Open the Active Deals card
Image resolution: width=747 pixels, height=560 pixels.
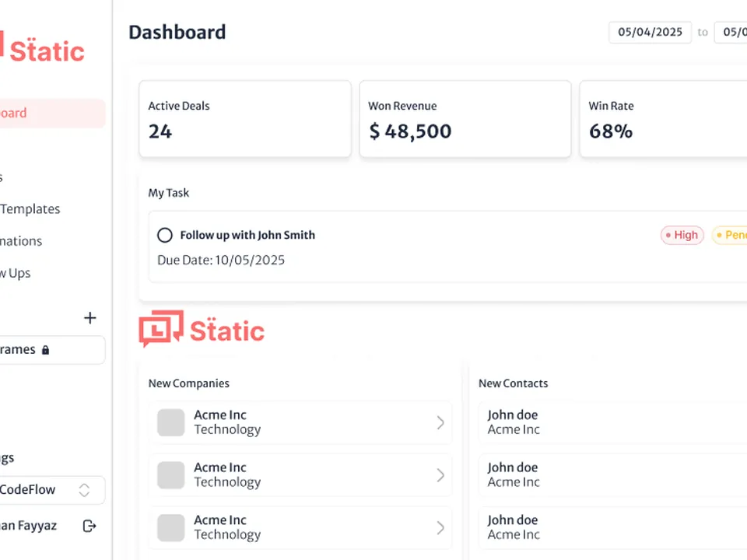click(245, 118)
